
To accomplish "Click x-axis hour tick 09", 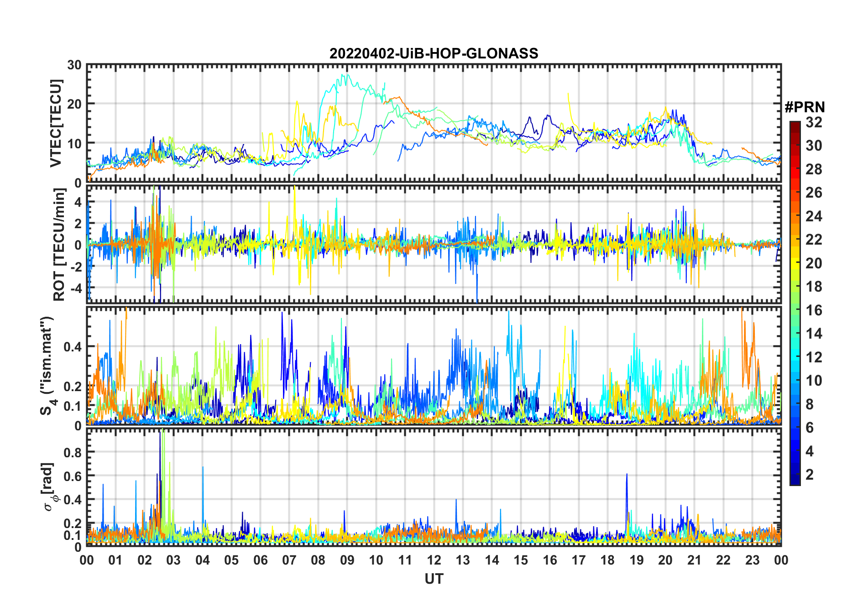I will pyautogui.click(x=347, y=560).
